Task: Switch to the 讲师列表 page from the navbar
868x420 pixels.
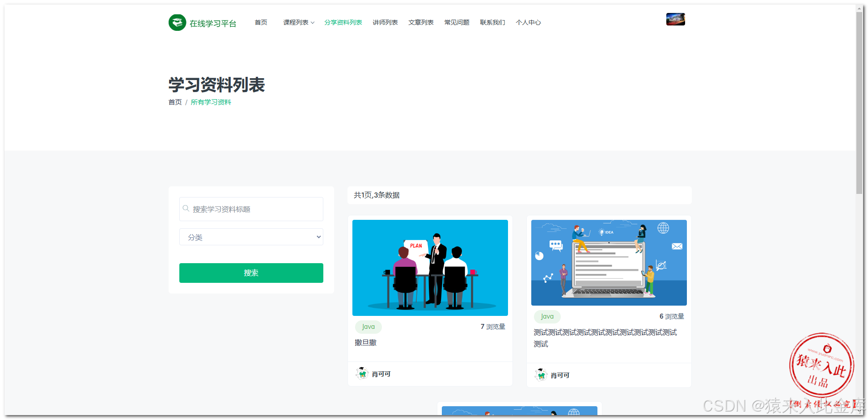Action: (385, 22)
